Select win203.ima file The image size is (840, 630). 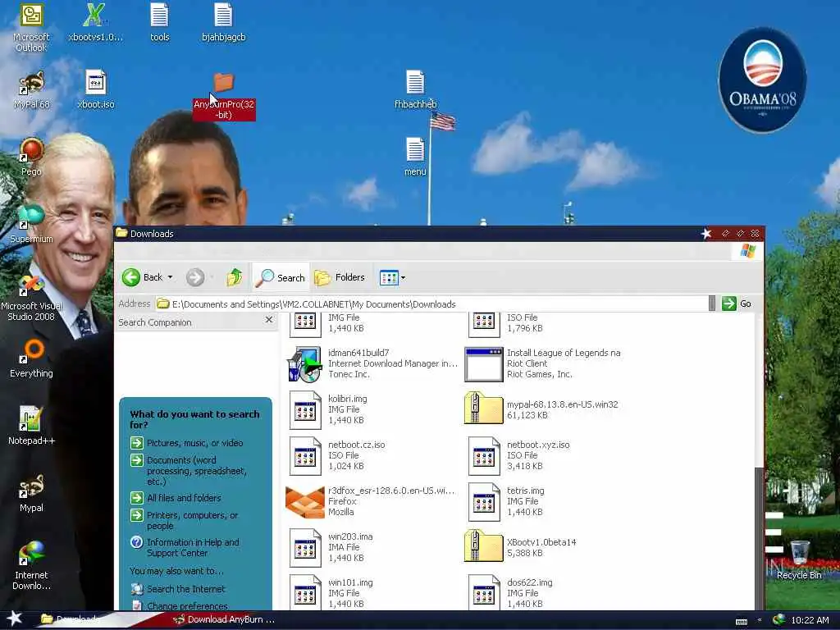[x=331, y=547]
